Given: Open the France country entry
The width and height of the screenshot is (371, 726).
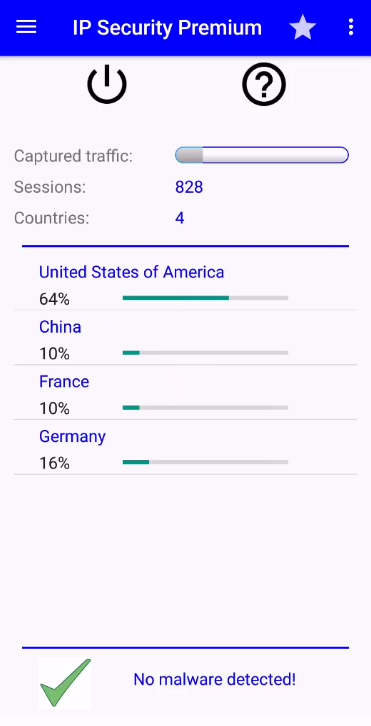Looking at the screenshot, I should pos(185,393).
